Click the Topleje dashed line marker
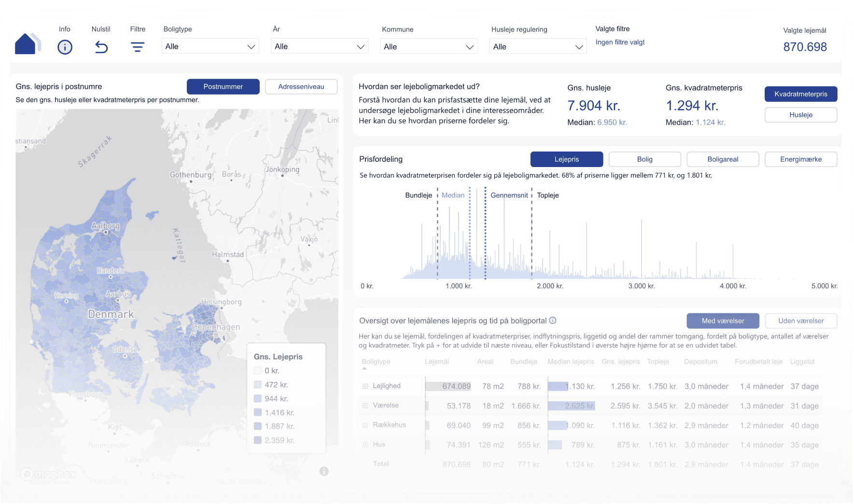 [x=532, y=234]
